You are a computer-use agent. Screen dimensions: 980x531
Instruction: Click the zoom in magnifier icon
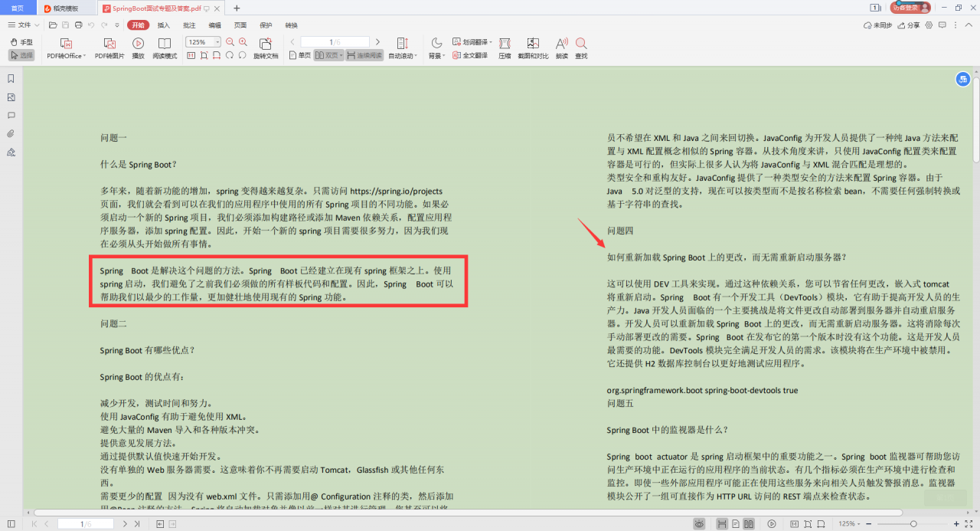(x=243, y=42)
